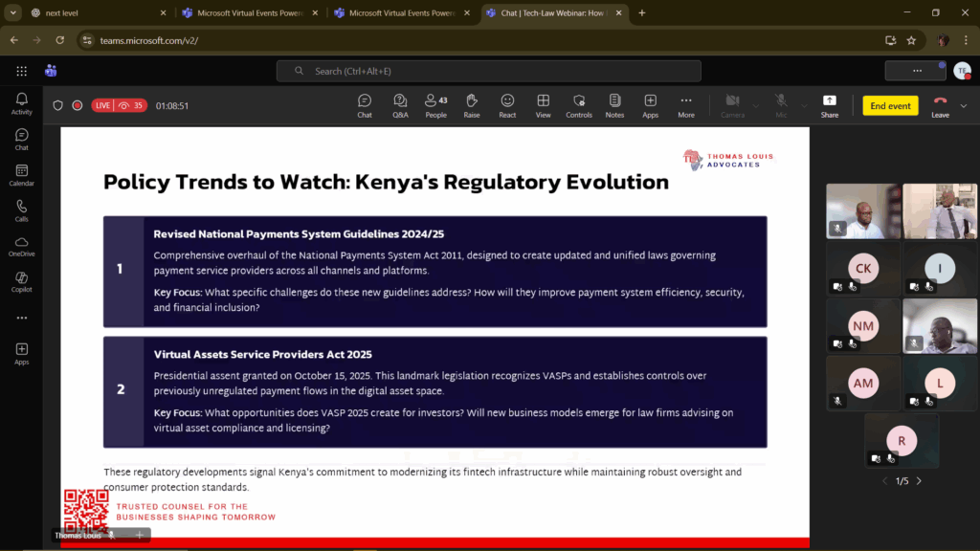Go to the next participant gallery page

[919, 481]
